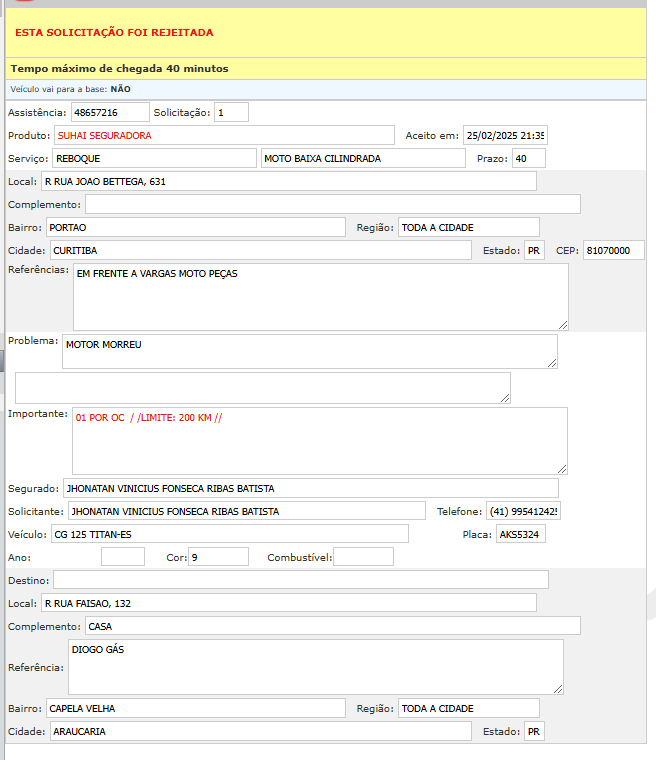Click Local field with RUA JOAO BETTEGA
This screenshot has height=760, width=656.
288,181
